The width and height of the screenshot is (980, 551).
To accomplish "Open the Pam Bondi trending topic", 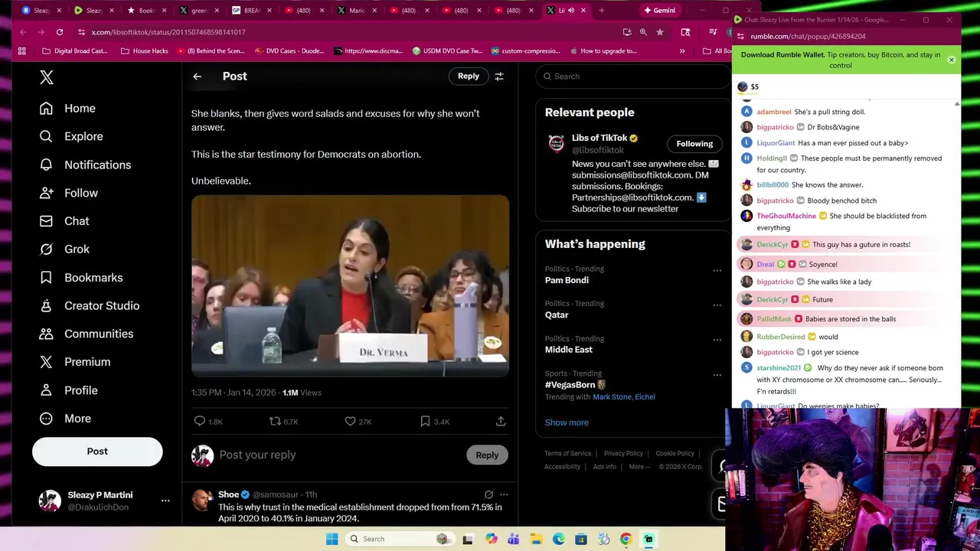I will [x=567, y=280].
